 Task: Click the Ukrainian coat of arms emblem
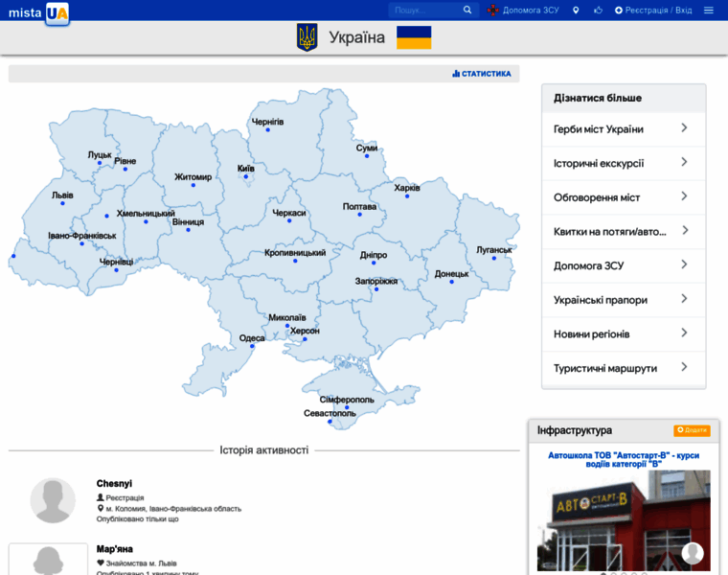tap(307, 37)
